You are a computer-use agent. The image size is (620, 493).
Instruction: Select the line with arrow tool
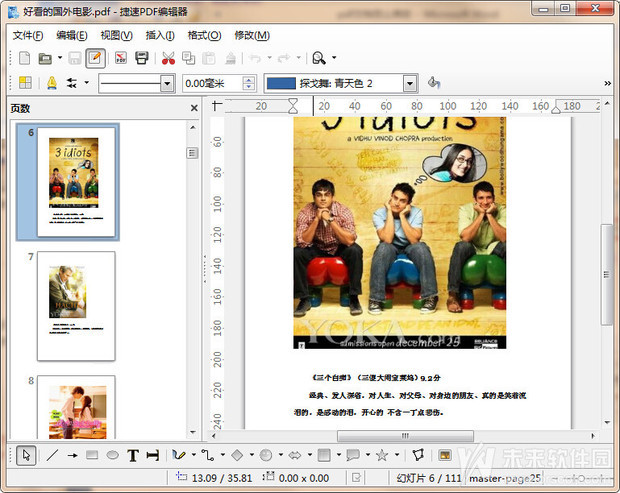[72, 455]
